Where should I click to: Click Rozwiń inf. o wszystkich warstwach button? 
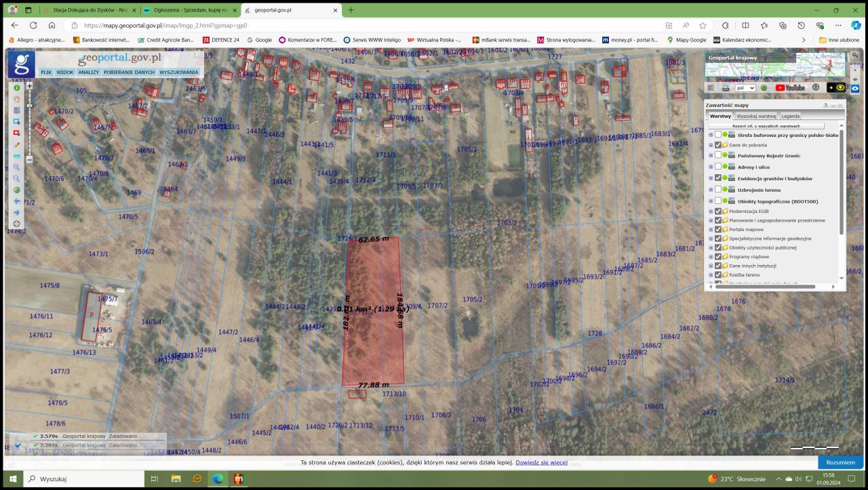[x=766, y=126]
